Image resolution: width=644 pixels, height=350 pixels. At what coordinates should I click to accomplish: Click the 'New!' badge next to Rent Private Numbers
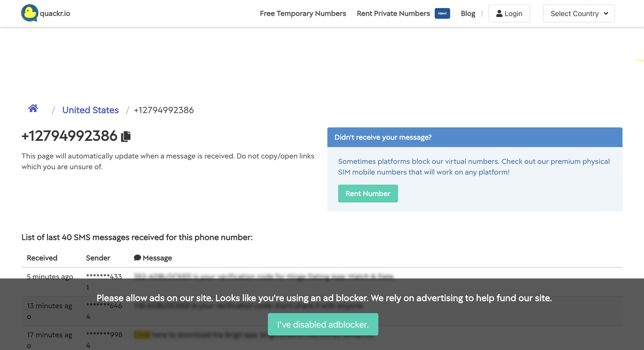[x=442, y=13]
